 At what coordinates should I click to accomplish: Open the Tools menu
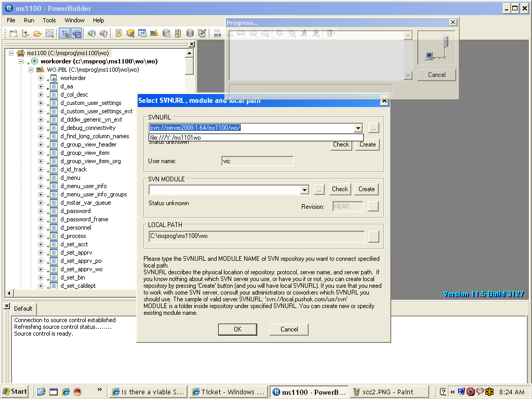click(49, 20)
